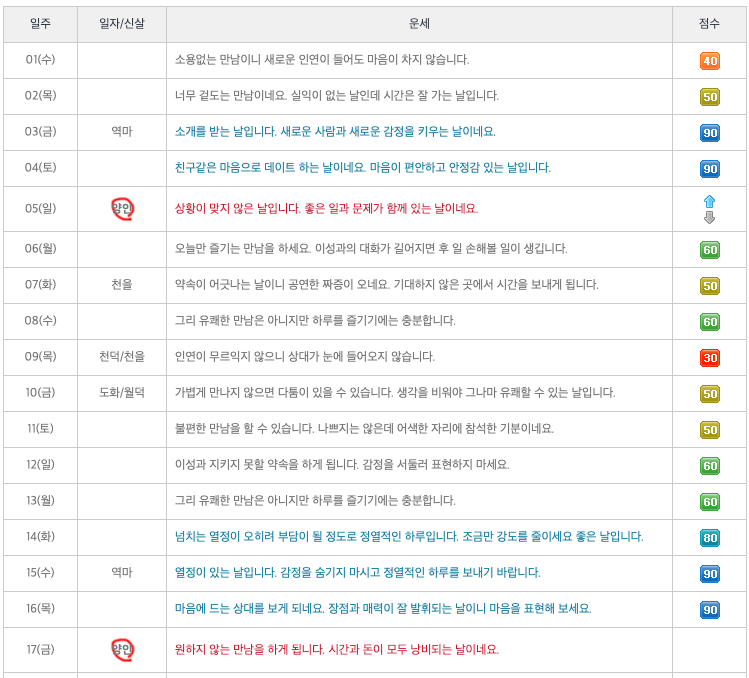Click the teal 80 badge in the 14(화) row
The image size is (749, 678).
[x=709, y=538]
